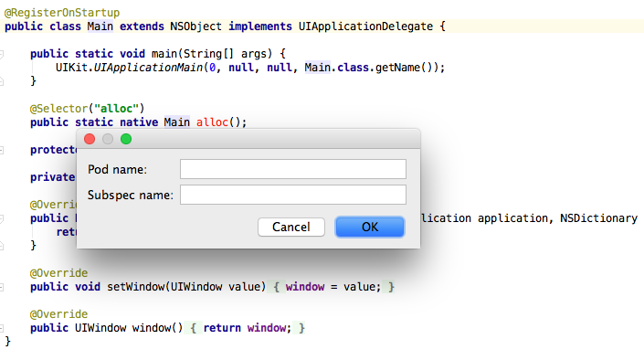Viewport: 644px width, 360px height.
Task: Click the 'Subspec name:' label
Action: pos(131,195)
